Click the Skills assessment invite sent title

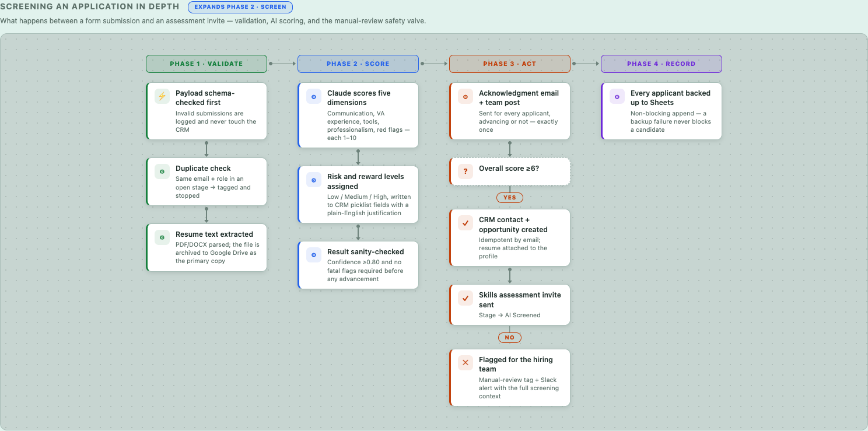(x=520, y=300)
